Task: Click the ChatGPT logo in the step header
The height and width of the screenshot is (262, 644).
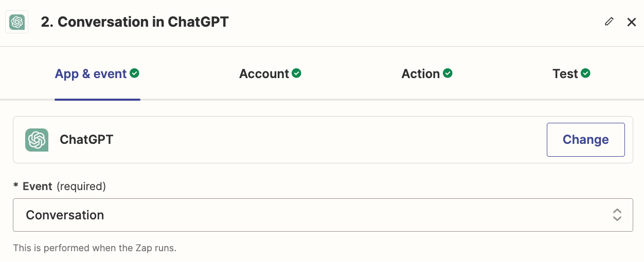Action: click(17, 22)
